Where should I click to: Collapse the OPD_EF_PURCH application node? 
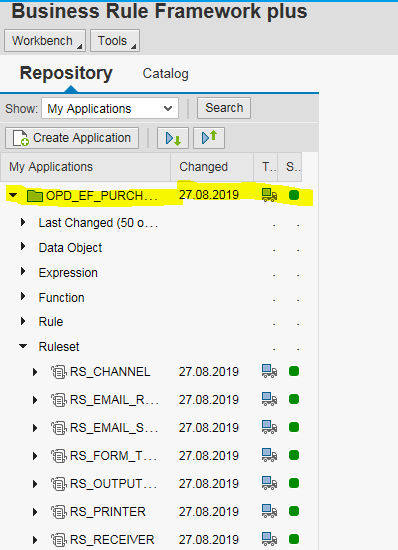pyautogui.click(x=13, y=195)
